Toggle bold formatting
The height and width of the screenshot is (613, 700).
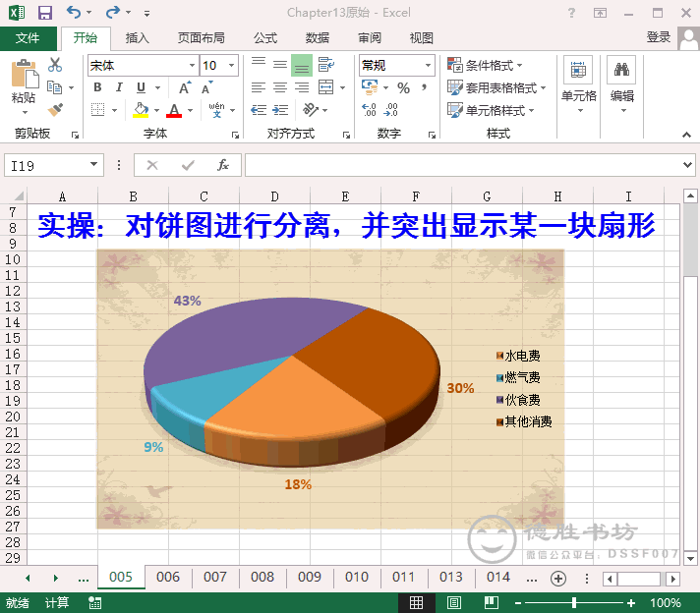[97, 87]
